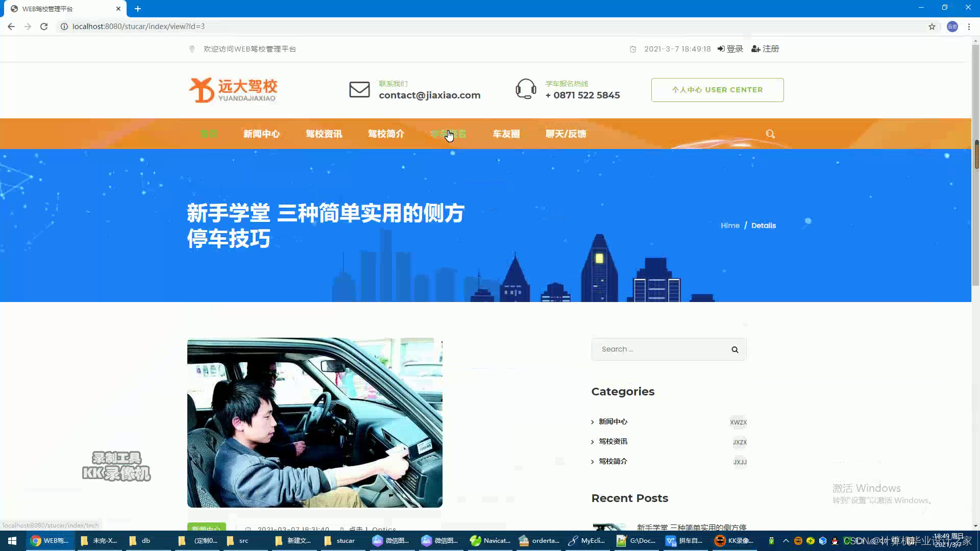Open MyEclipse from the taskbar

(x=587, y=541)
